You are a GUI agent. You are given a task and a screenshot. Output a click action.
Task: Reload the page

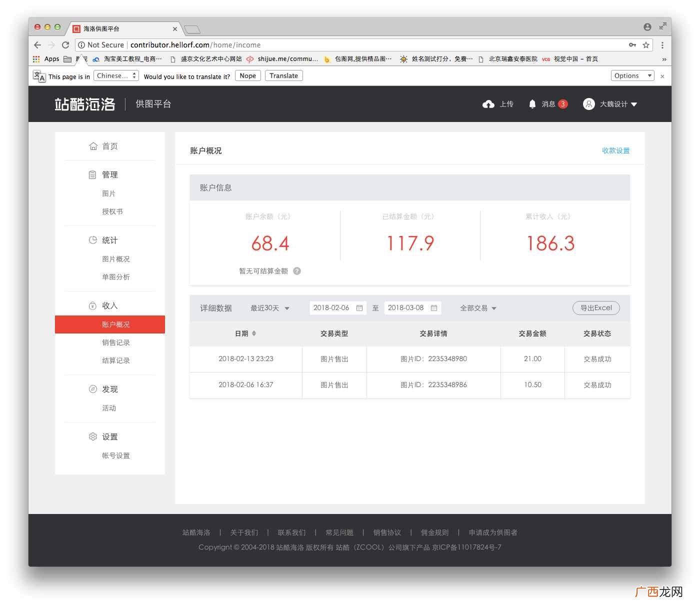point(65,45)
